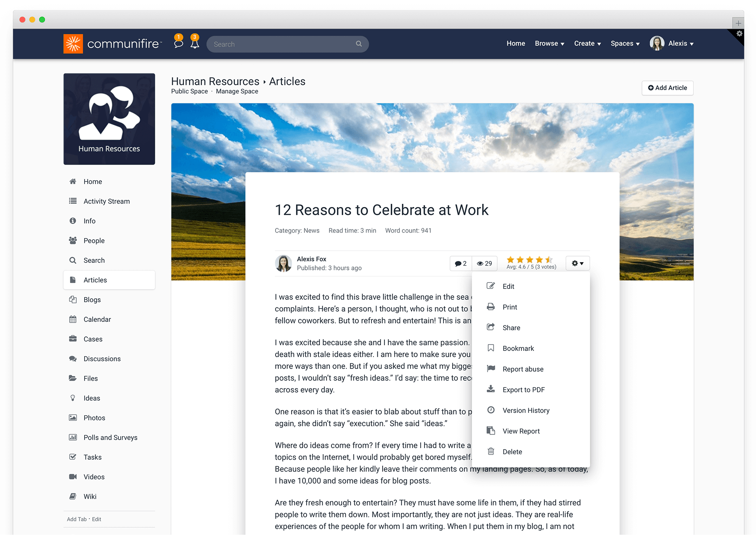Open the Blogs section icon
756x554 pixels.
(x=73, y=299)
